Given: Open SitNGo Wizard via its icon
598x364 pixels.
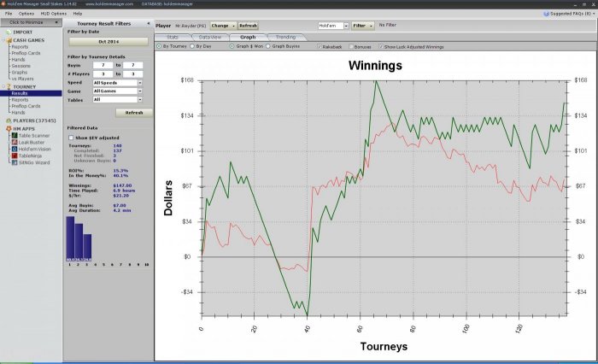Looking at the screenshot, I should pos(15,162).
